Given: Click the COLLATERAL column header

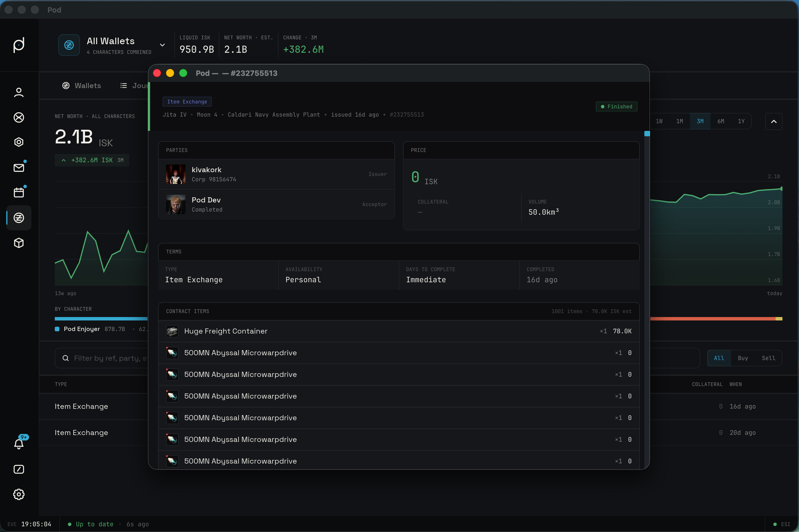Looking at the screenshot, I should click(707, 384).
